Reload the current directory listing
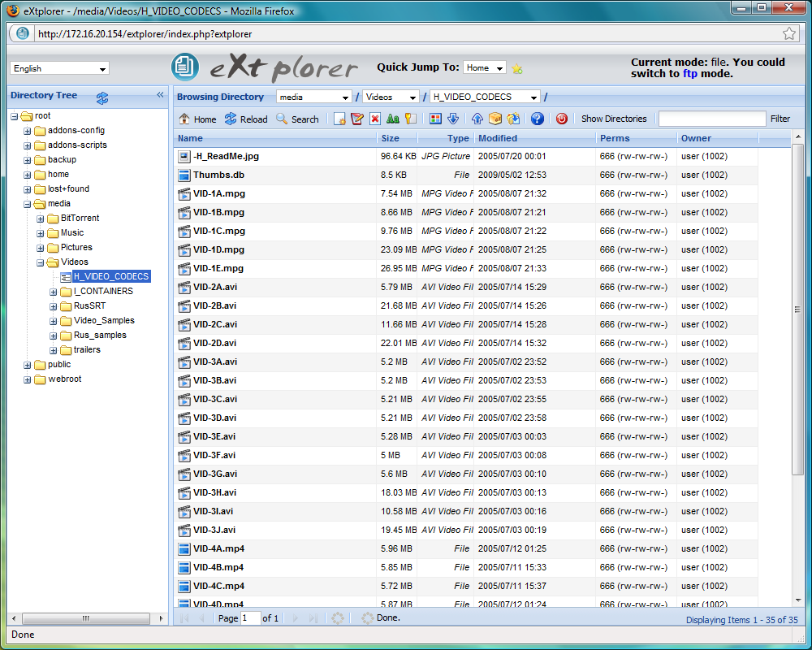The width and height of the screenshot is (812, 650). [x=246, y=119]
